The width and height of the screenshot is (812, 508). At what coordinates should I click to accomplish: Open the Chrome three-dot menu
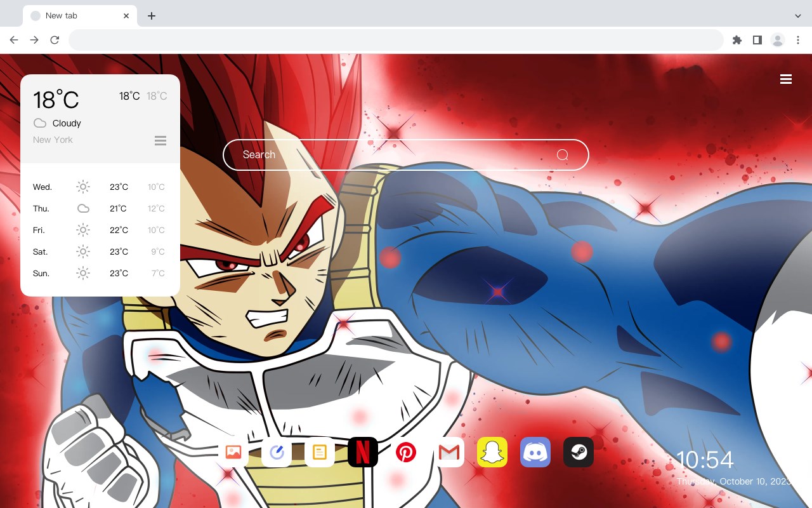click(x=798, y=40)
